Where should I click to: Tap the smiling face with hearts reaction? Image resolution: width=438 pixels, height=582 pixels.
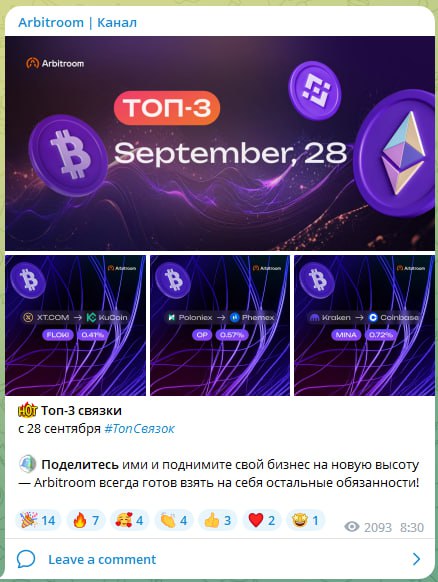pos(130,520)
